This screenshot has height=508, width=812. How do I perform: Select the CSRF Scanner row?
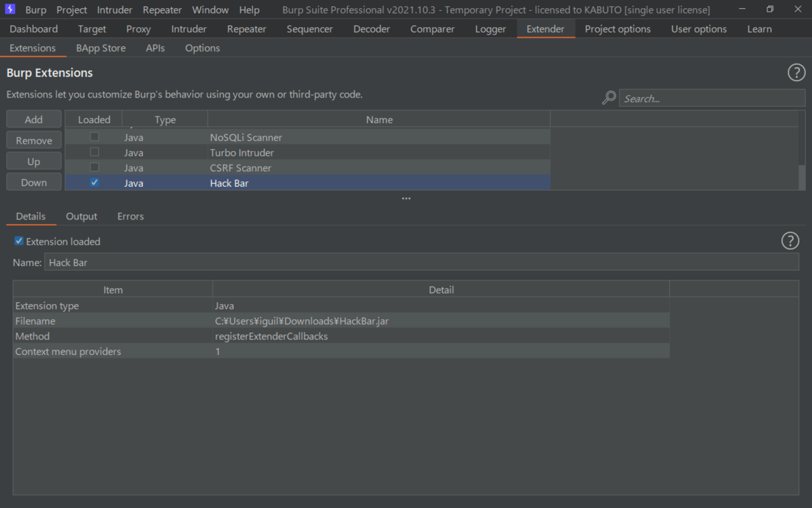coord(308,168)
